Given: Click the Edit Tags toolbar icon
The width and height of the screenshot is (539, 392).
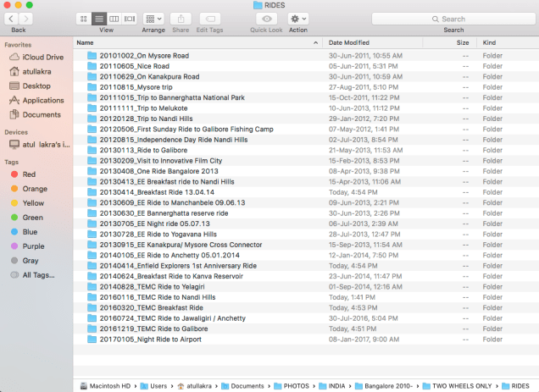Looking at the screenshot, I should [209, 18].
